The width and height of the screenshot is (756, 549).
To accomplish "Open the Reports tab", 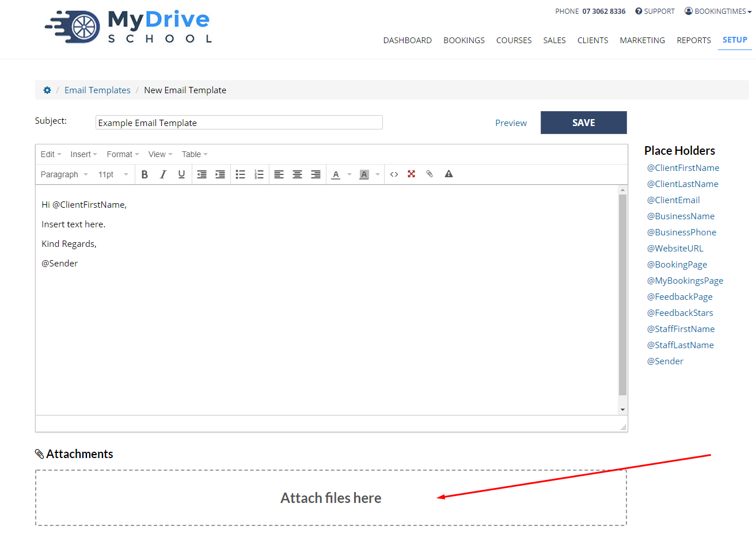I will [694, 40].
